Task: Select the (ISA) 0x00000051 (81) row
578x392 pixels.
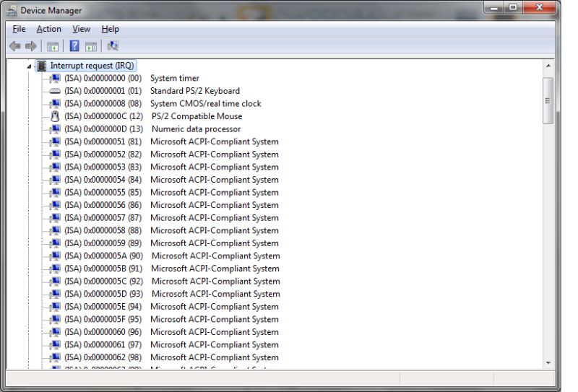Action: tap(171, 141)
